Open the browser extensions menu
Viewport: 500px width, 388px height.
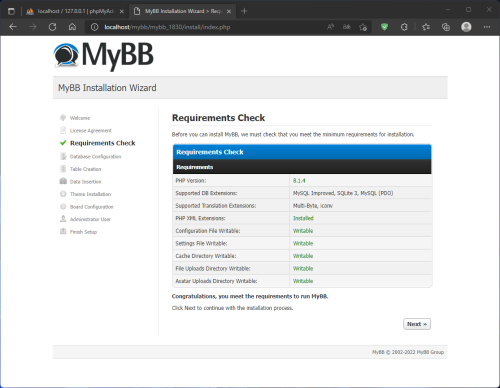coord(404,27)
